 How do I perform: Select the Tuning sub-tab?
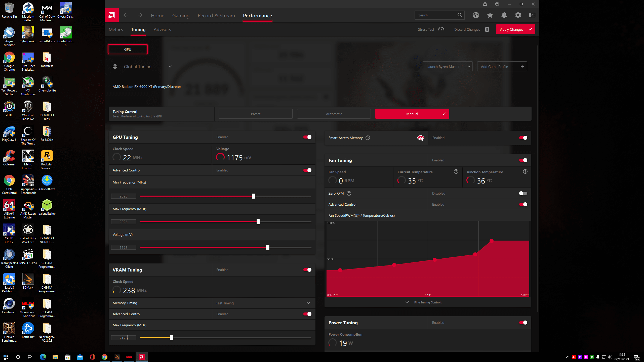coord(138,29)
